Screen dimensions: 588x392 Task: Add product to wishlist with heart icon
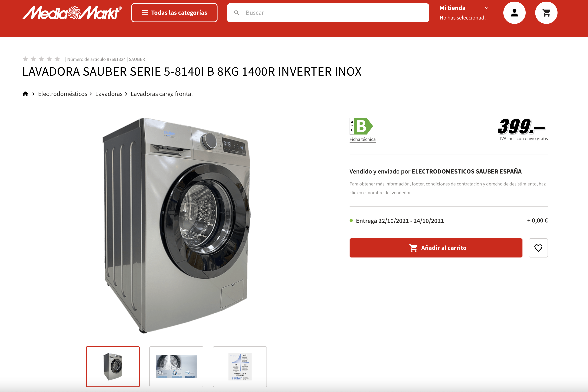[x=538, y=248]
